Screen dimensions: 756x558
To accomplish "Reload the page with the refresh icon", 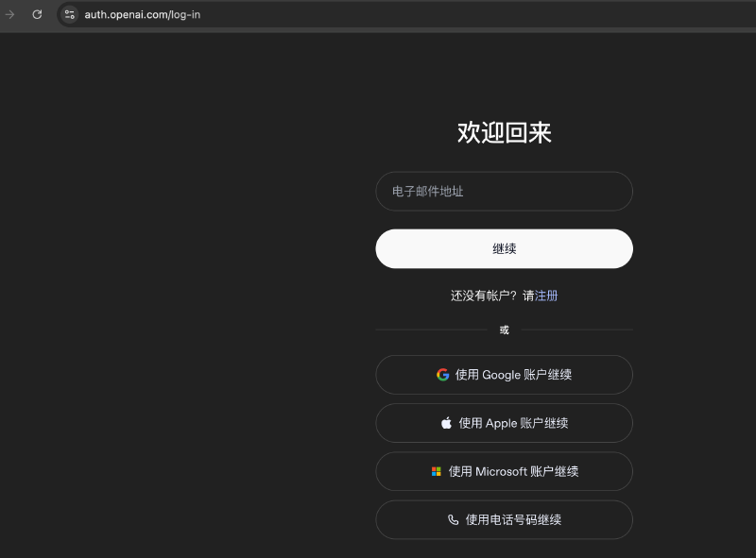I will [37, 14].
